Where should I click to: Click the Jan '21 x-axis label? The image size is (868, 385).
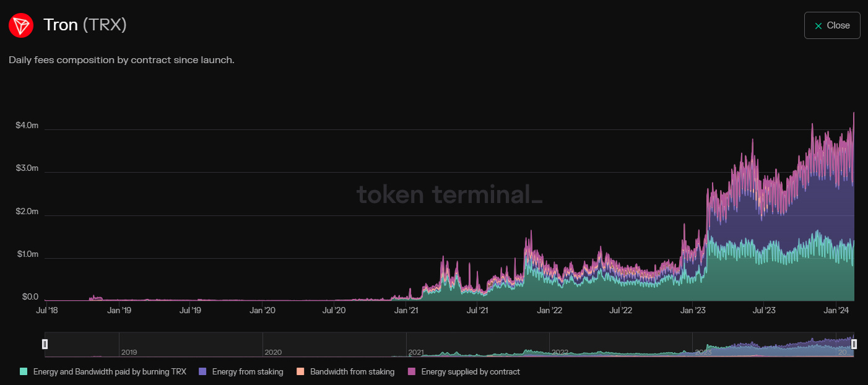pos(406,310)
